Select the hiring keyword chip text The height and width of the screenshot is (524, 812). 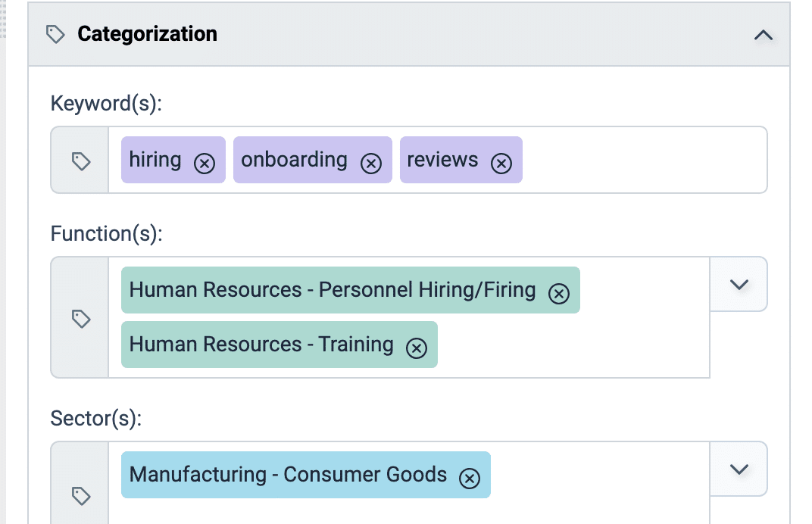coord(155,160)
